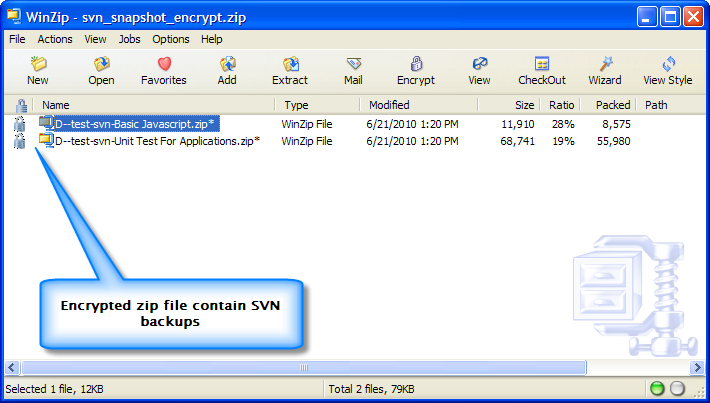Image resolution: width=710 pixels, height=403 pixels.
Task: Mail the archive using the Mail icon
Action: tap(353, 64)
